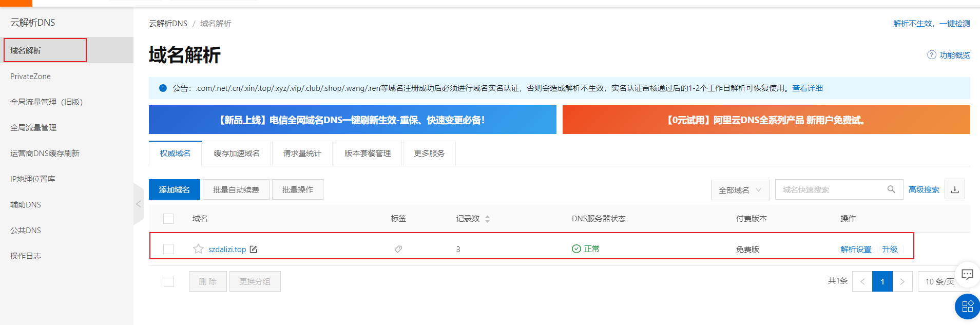Image resolution: width=980 pixels, height=325 pixels.
Task: Open the 全部域名 dropdown filter
Action: (740, 190)
